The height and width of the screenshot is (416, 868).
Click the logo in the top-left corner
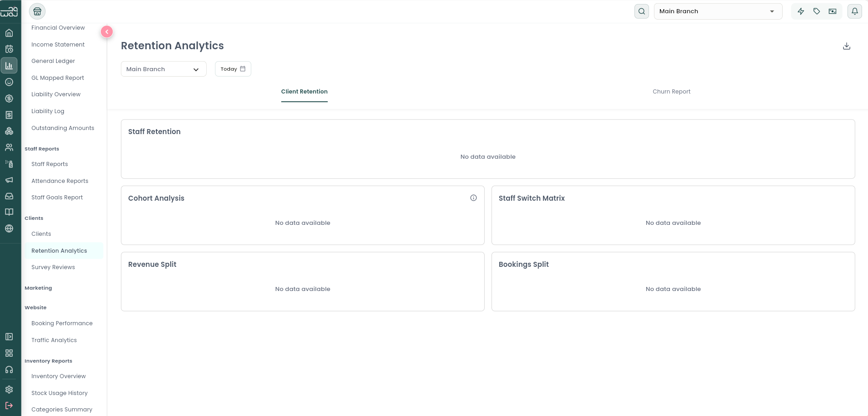coord(9,11)
